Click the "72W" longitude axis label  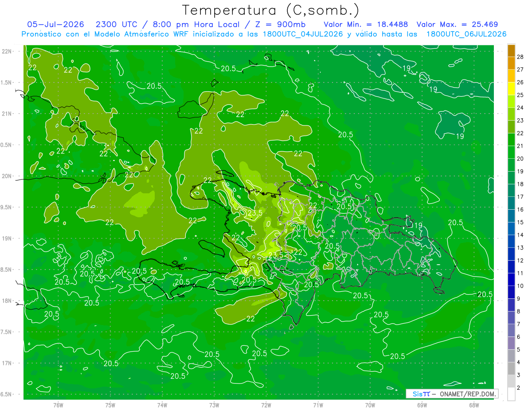pos(266,405)
